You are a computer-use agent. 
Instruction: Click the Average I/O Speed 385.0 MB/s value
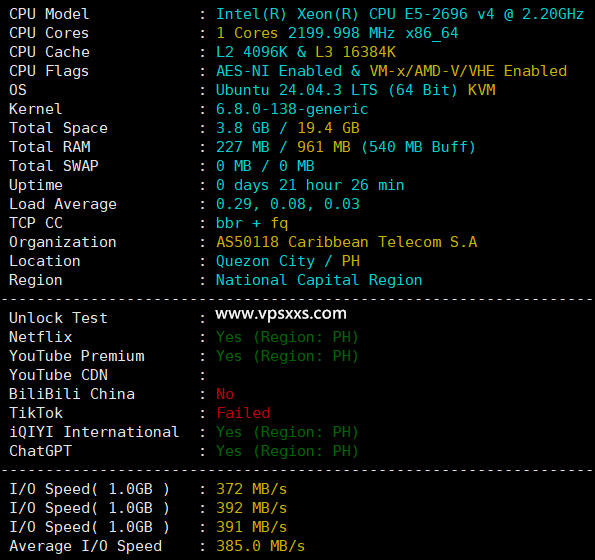260,546
